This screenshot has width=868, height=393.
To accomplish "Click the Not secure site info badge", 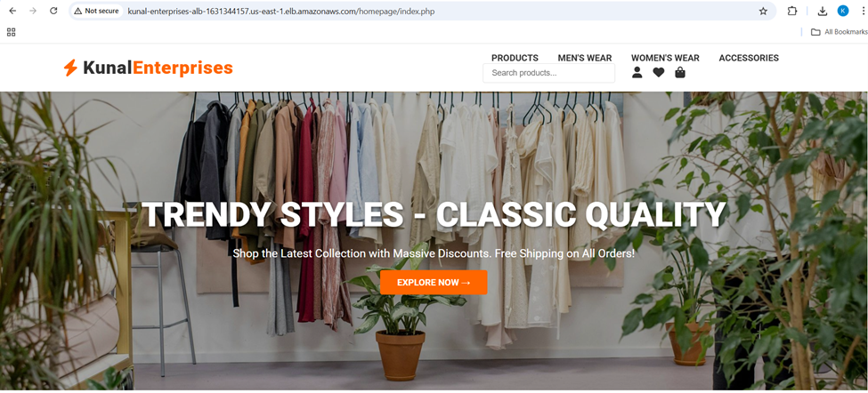I will (98, 11).
